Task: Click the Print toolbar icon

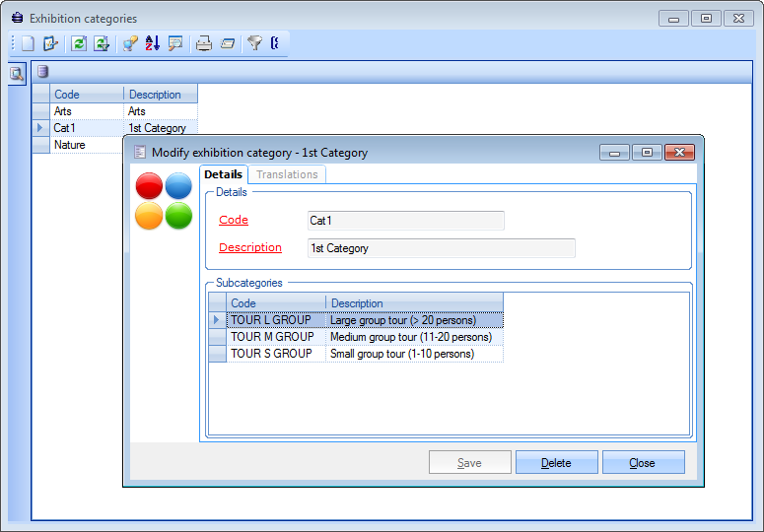Action: pyautogui.click(x=203, y=43)
